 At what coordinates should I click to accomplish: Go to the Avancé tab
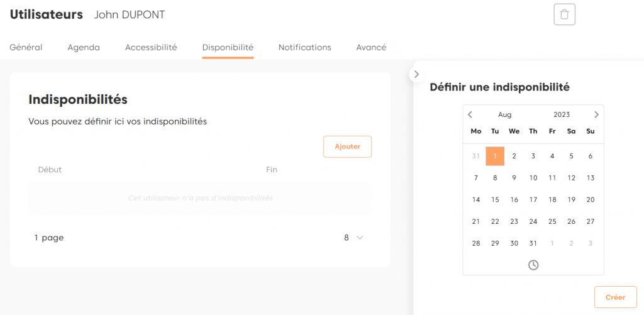tap(371, 47)
